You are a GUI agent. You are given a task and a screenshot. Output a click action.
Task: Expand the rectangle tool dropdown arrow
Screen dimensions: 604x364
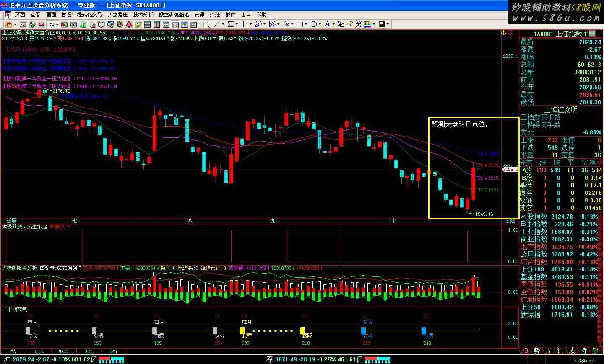[x=306, y=24]
